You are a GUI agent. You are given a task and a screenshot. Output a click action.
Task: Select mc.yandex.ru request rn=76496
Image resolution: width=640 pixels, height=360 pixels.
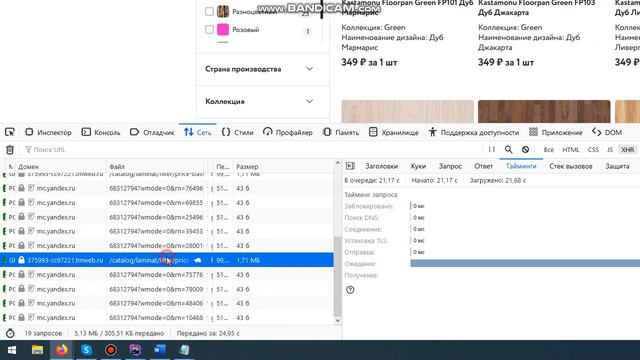pyautogui.click(x=167, y=188)
